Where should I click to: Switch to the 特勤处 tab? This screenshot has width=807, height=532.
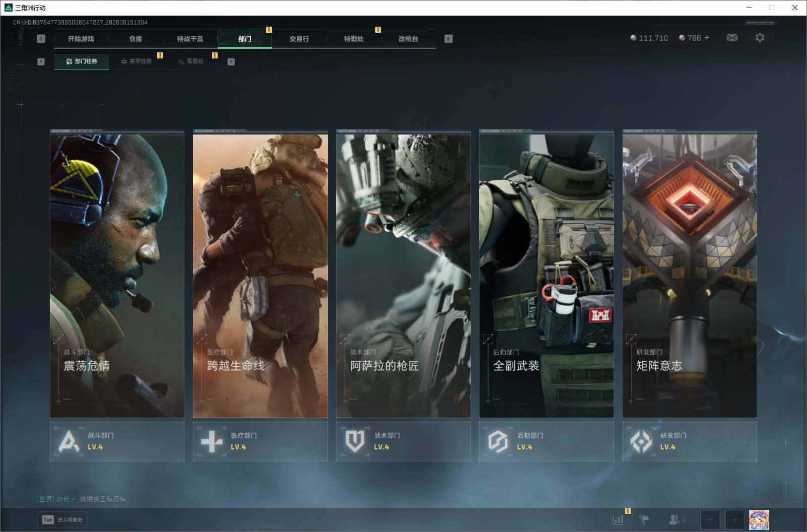(354, 39)
